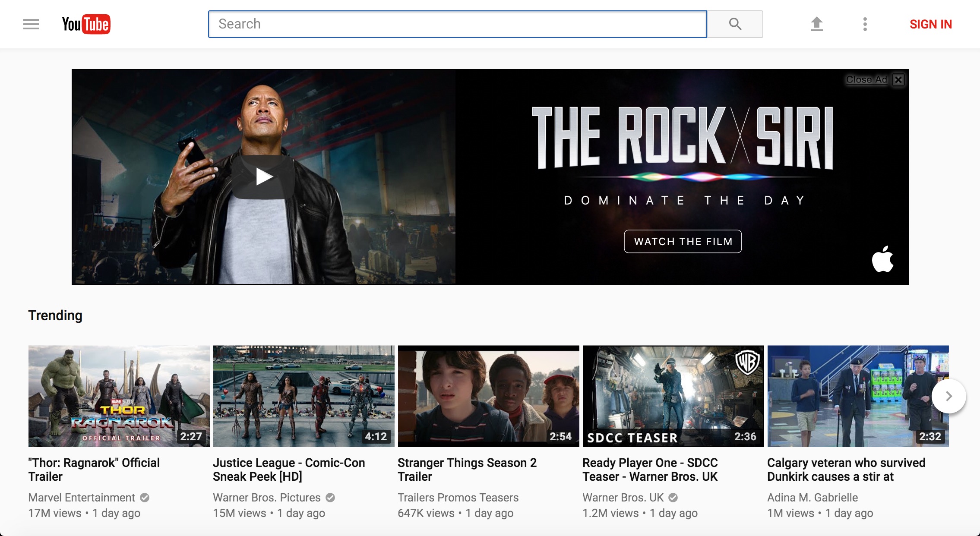Image resolution: width=980 pixels, height=536 pixels.
Task: Click DOMINATE THE DAY tagline in ad
Action: [684, 200]
